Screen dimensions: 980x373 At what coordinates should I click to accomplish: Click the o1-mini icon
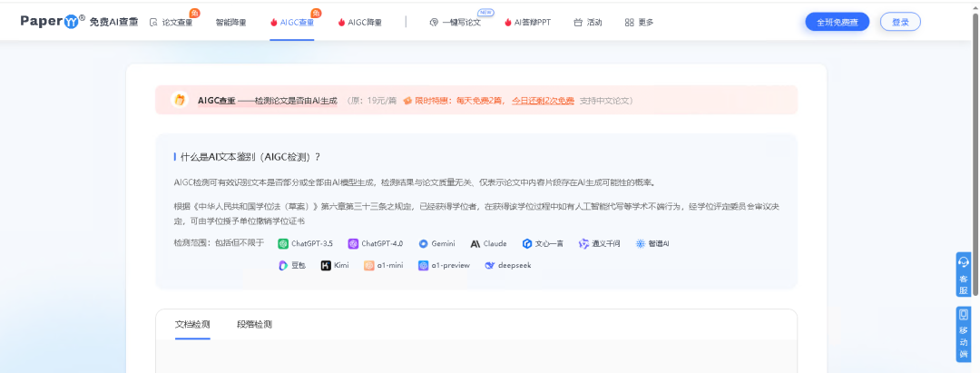[x=368, y=266]
